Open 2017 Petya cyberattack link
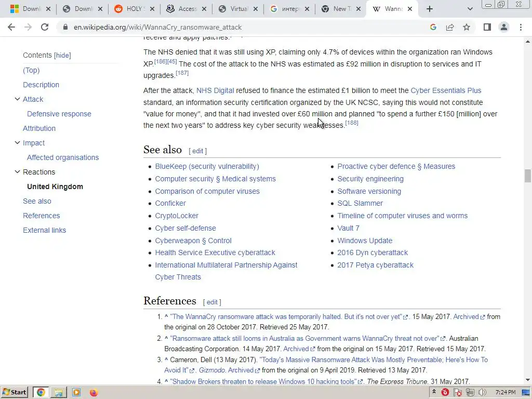The height and width of the screenshot is (399, 532). pos(375,265)
